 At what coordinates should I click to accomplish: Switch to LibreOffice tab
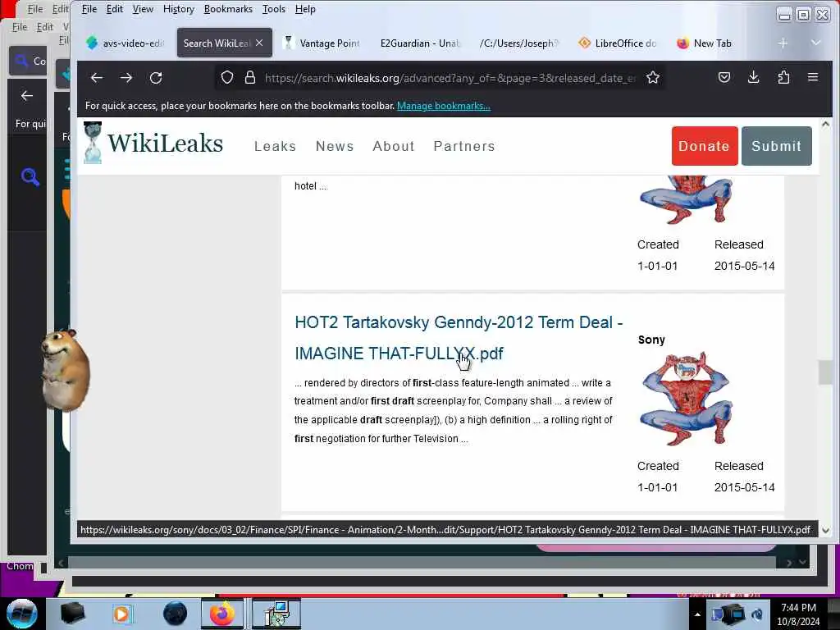617,43
